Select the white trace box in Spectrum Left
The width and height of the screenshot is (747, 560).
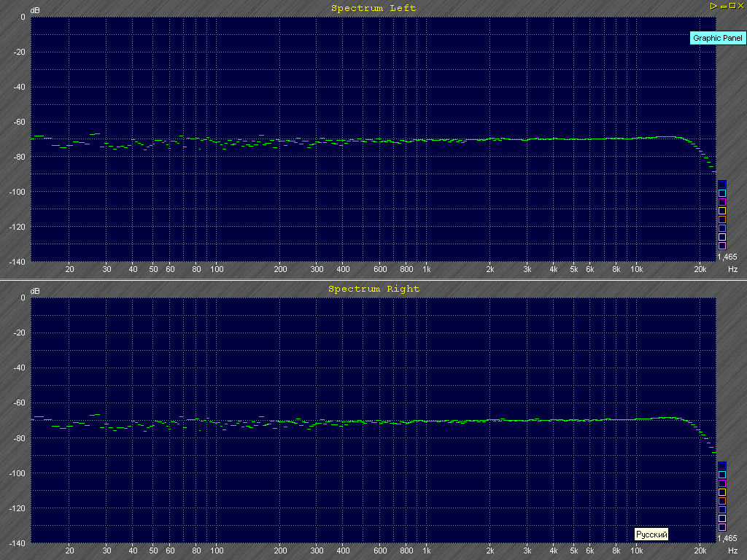click(722, 237)
